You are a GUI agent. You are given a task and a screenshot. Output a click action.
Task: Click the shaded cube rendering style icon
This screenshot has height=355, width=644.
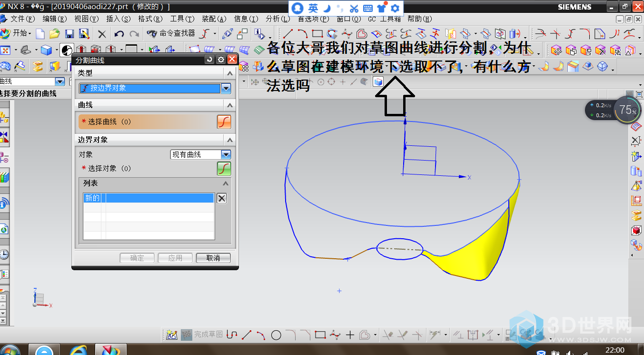pos(46,50)
